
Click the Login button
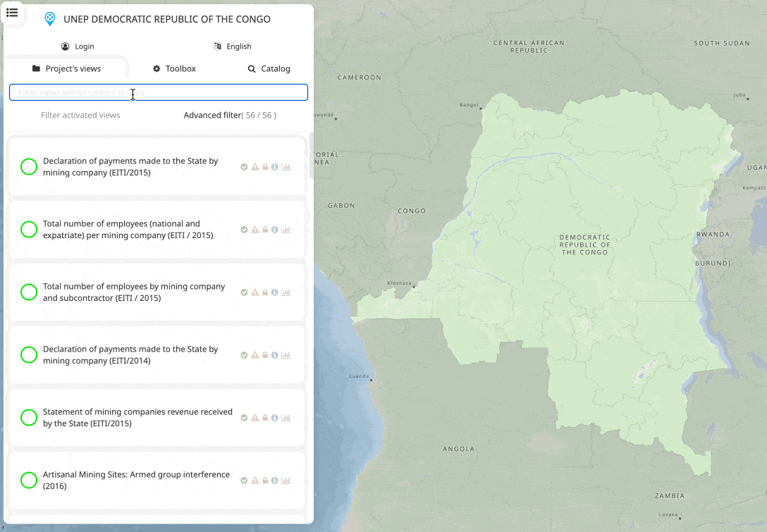click(78, 47)
